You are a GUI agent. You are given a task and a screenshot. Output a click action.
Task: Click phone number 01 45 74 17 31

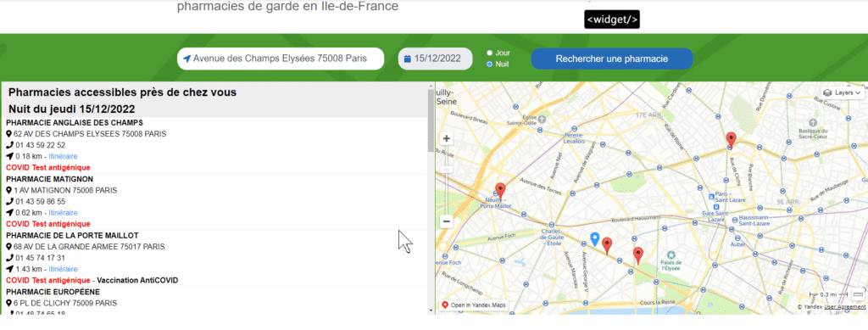[x=41, y=258]
